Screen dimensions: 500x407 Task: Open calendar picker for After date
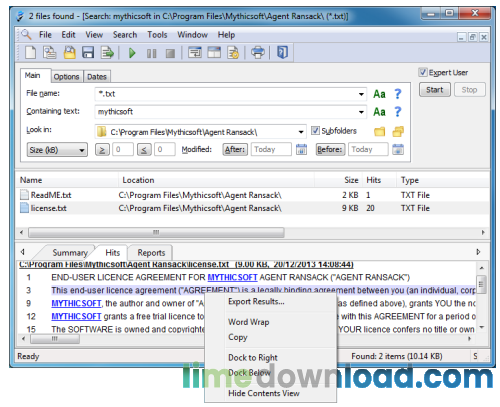click(x=301, y=149)
